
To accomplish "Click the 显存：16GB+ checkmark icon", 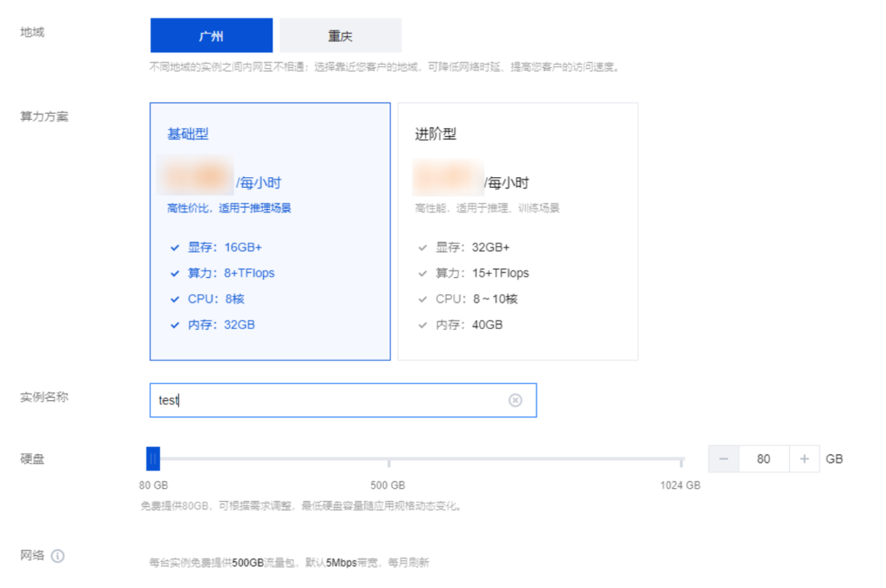I will coord(175,248).
